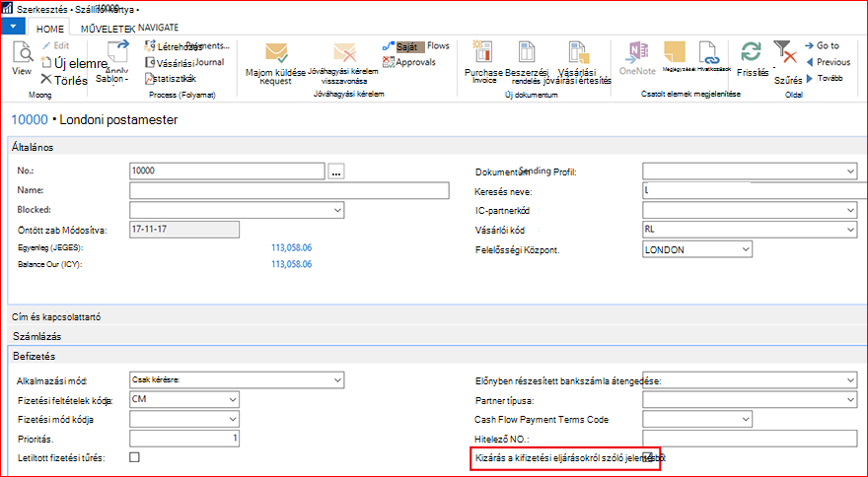Open Előnyben részesített bankszámla dropdown
The image size is (868, 477).
(851, 380)
